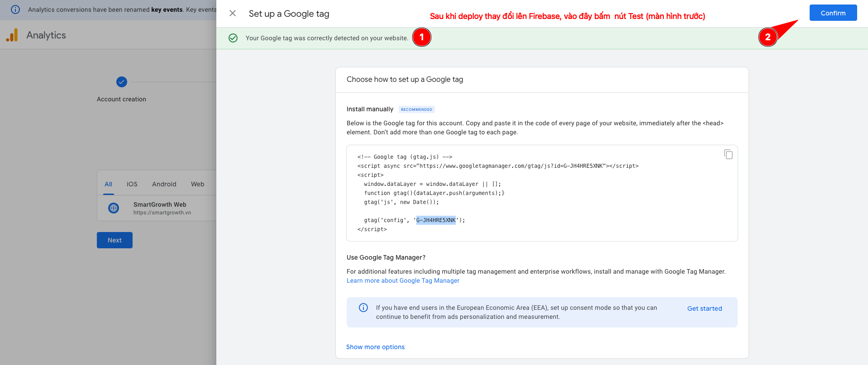Viewport: 868px width, 365px height.
Task: Switch to the iOS tab
Action: pos(132,184)
